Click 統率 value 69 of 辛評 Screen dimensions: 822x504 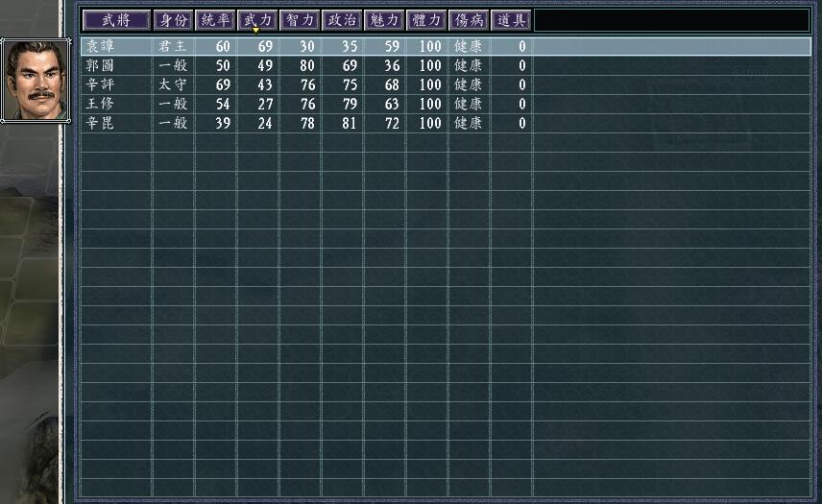[223, 84]
